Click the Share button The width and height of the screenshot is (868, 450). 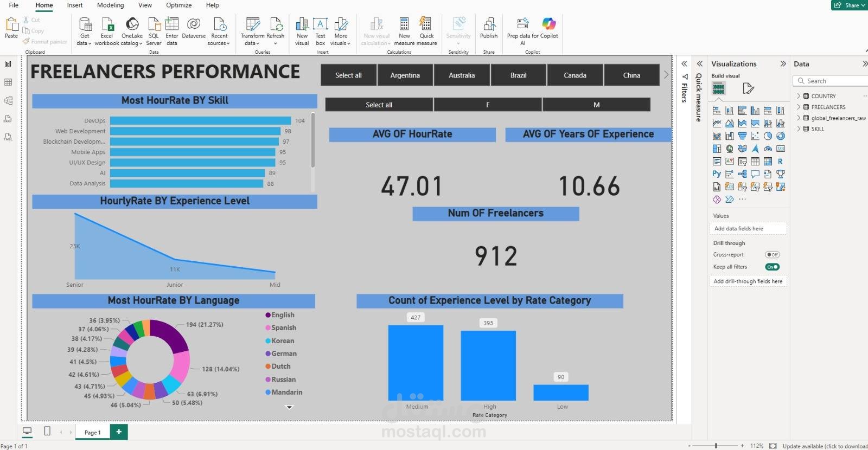click(850, 5)
